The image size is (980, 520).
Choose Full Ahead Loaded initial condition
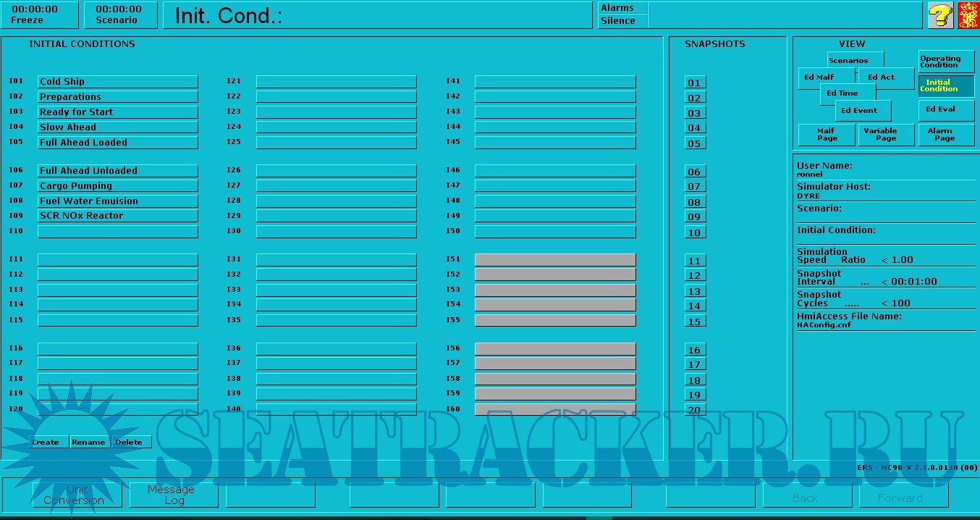click(x=117, y=143)
